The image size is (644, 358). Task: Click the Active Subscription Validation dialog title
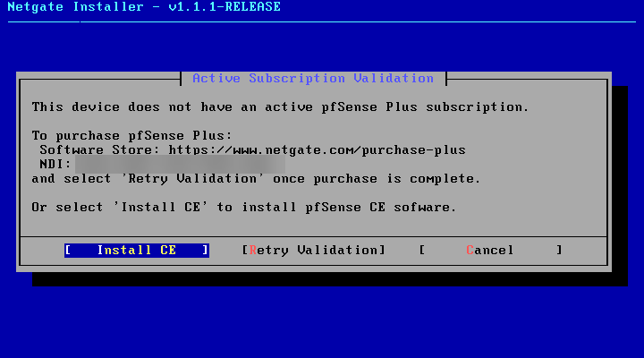(313, 78)
